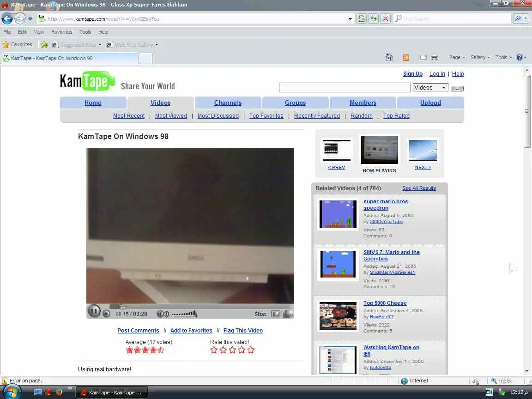The width and height of the screenshot is (532, 399).
Task: Open the Page dropdown menu
Action: point(457,57)
